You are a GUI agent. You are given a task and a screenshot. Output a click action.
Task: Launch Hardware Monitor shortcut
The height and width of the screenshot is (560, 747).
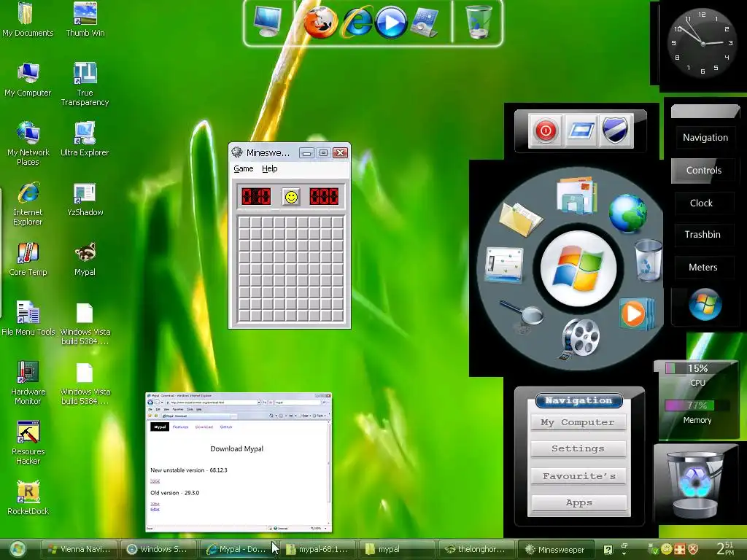(x=28, y=383)
